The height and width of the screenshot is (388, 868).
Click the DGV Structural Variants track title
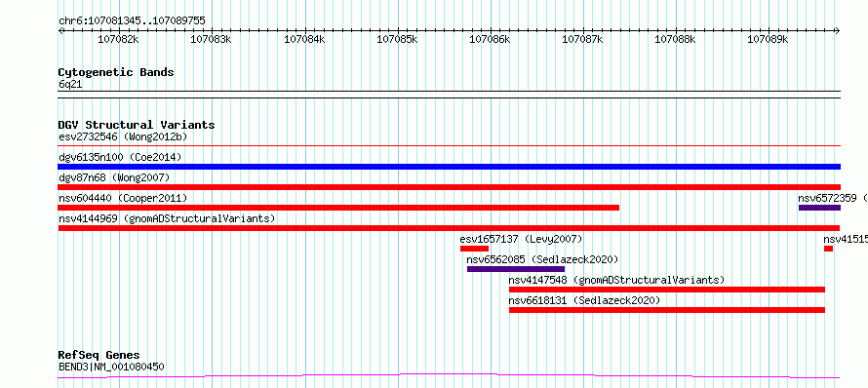[x=137, y=125]
